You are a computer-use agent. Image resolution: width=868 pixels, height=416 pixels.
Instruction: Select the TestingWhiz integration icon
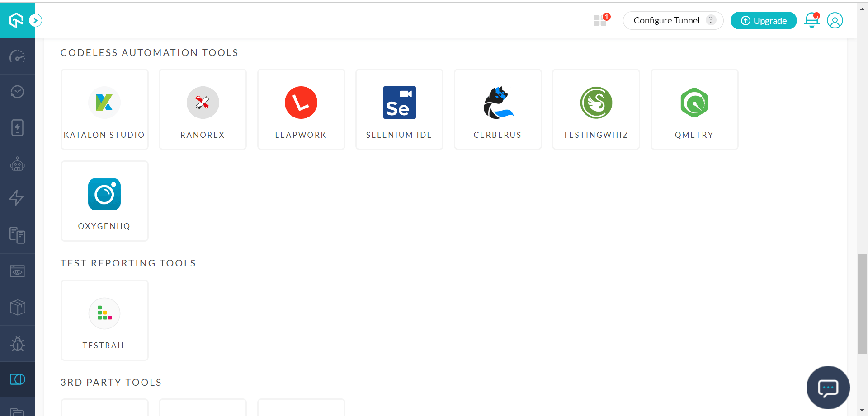coord(596,103)
